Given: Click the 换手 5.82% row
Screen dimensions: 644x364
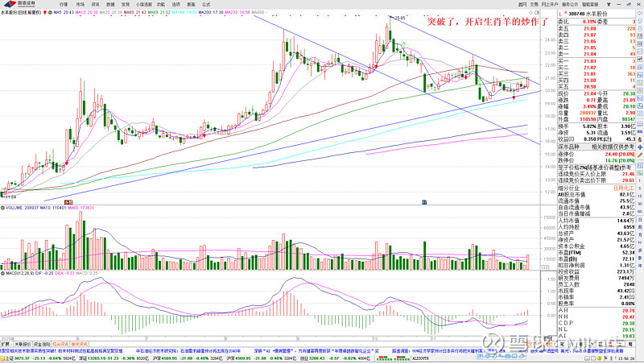Looking at the screenshot, I should [x=577, y=126].
